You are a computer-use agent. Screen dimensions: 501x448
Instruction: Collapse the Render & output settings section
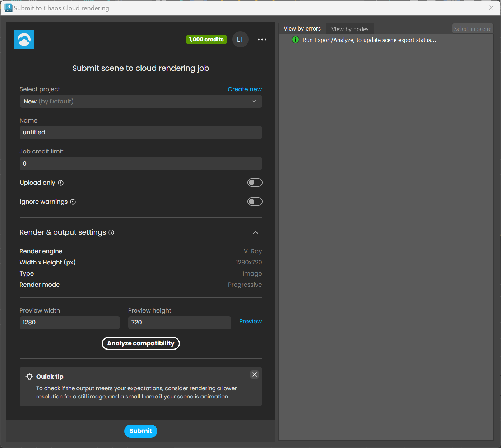pos(255,233)
